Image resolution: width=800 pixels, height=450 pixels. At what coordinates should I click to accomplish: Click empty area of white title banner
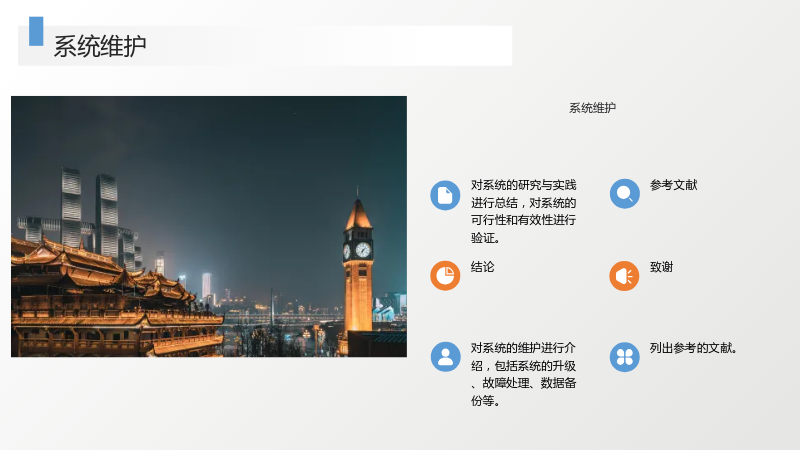point(332,46)
